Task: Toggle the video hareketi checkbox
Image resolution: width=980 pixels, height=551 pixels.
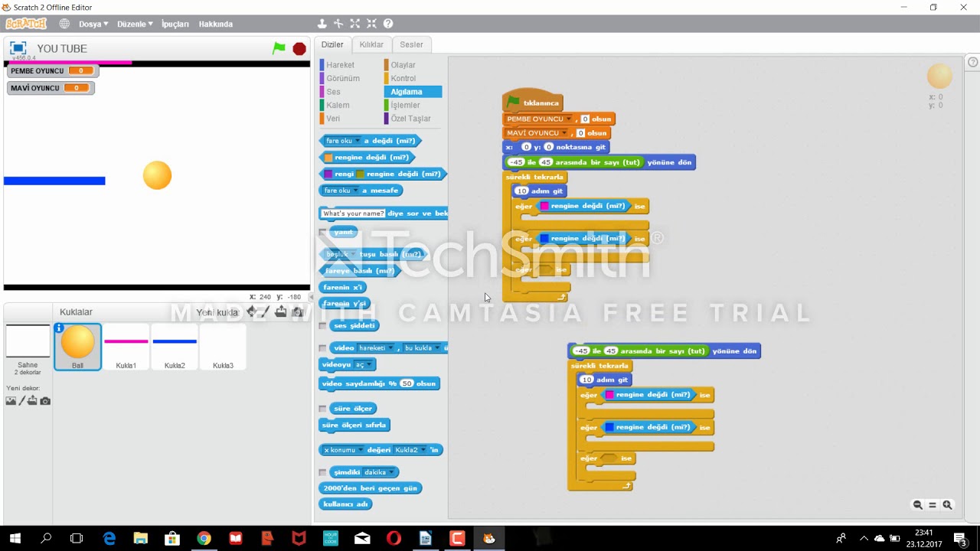Action: click(322, 348)
